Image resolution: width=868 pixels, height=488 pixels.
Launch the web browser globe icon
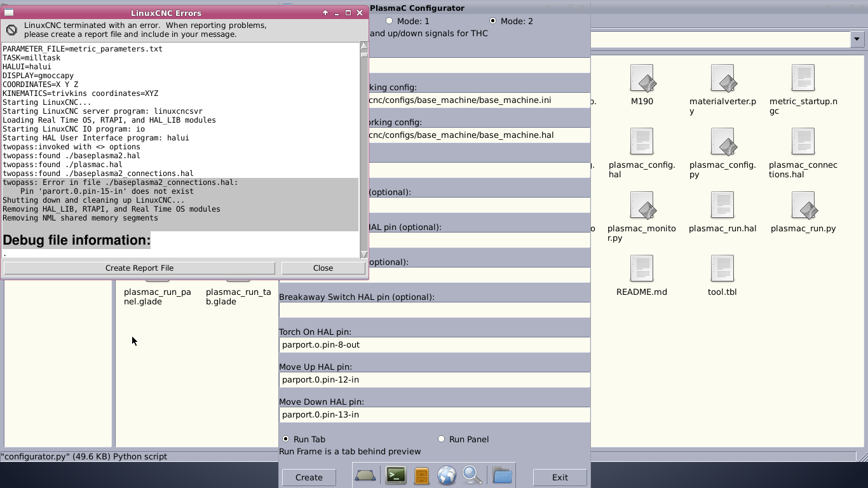(x=447, y=475)
